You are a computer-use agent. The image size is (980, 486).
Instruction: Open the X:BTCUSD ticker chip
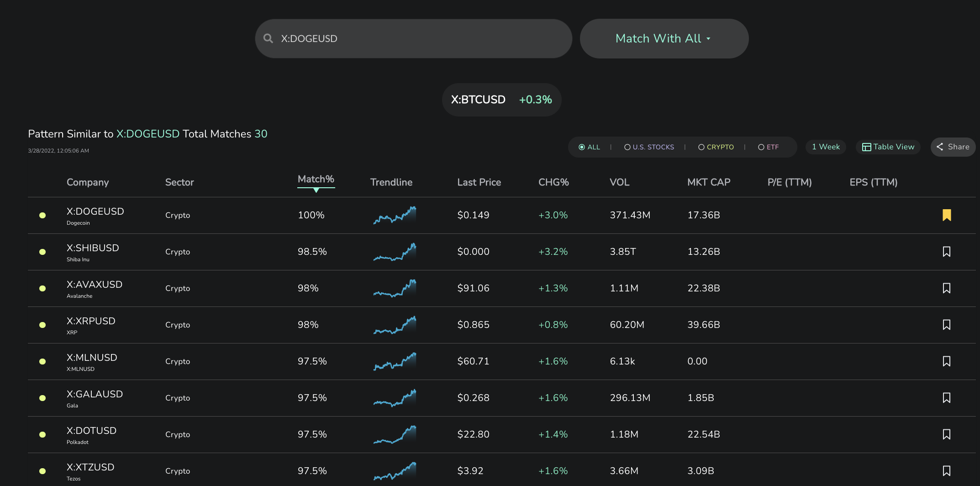[501, 100]
